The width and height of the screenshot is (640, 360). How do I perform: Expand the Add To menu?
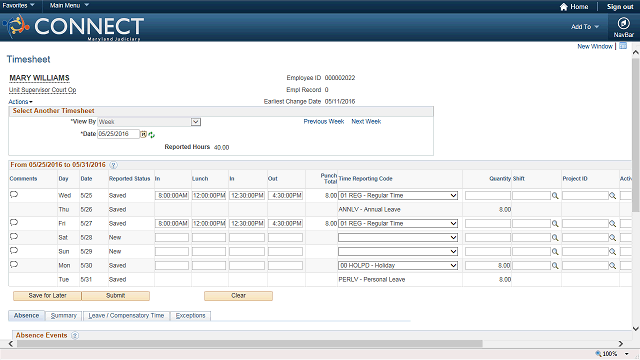585,27
